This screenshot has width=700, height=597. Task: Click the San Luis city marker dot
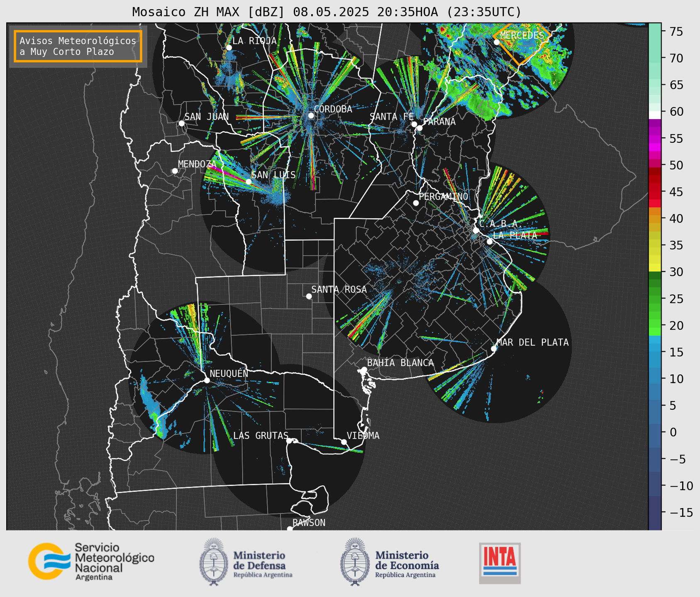[x=249, y=181]
